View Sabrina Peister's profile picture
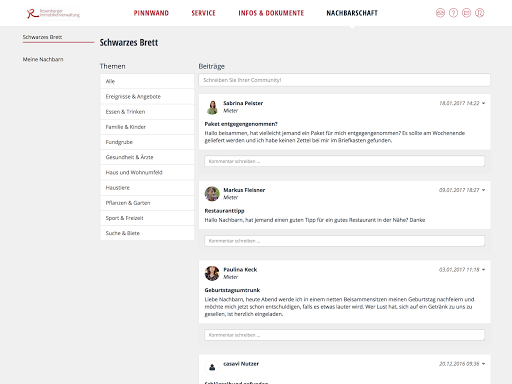The height and width of the screenshot is (384, 512). coord(212,107)
